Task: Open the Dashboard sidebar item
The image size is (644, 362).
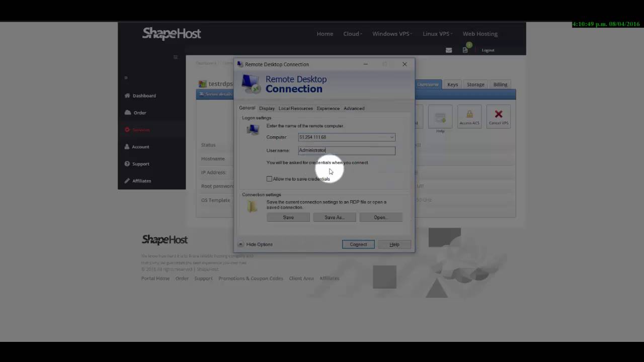Action: click(140, 96)
